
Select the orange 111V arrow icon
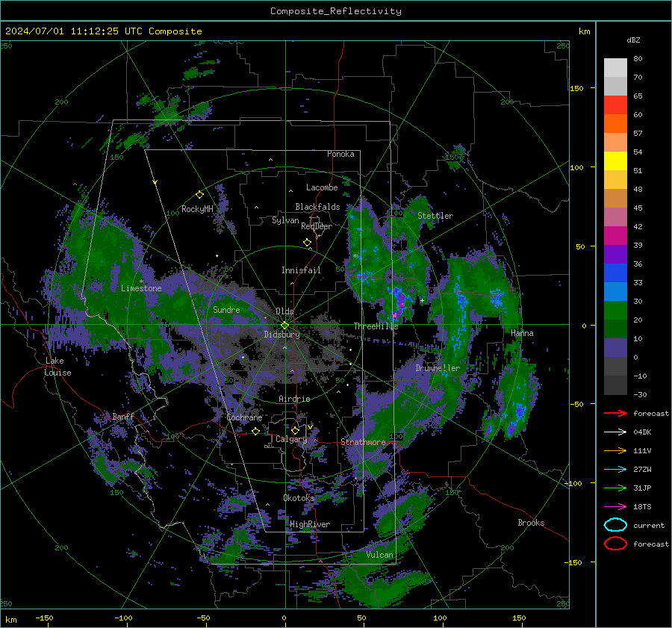[x=615, y=450]
